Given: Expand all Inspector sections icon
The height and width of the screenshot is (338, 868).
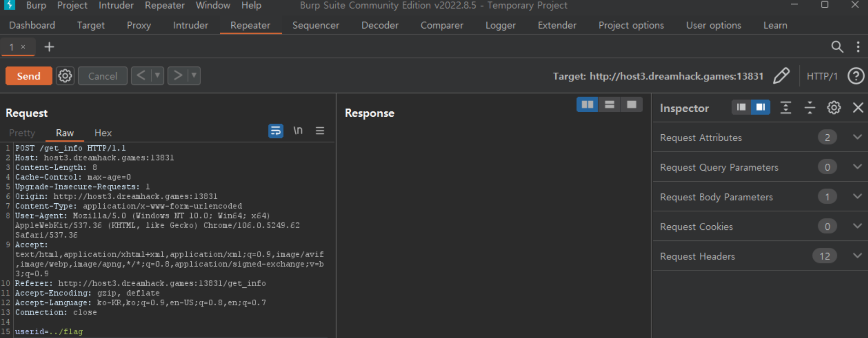Looking at the screenshot, I should (786, 108).
